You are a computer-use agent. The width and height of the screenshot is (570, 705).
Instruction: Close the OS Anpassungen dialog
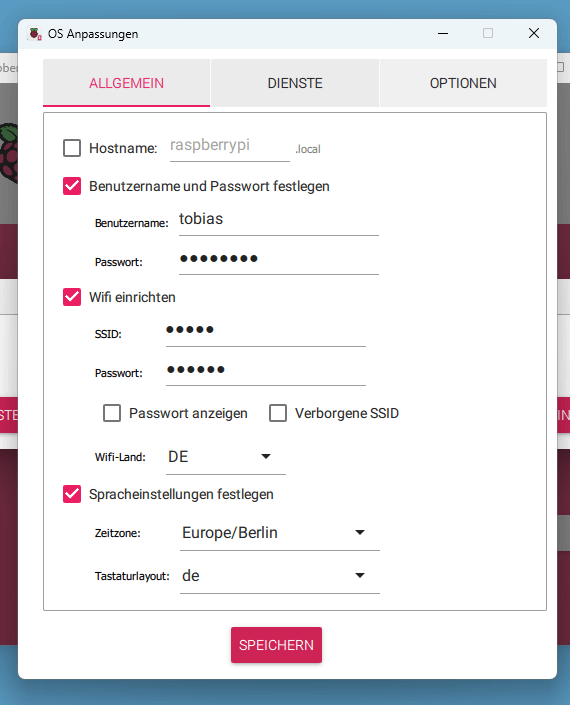pos(534,33)
